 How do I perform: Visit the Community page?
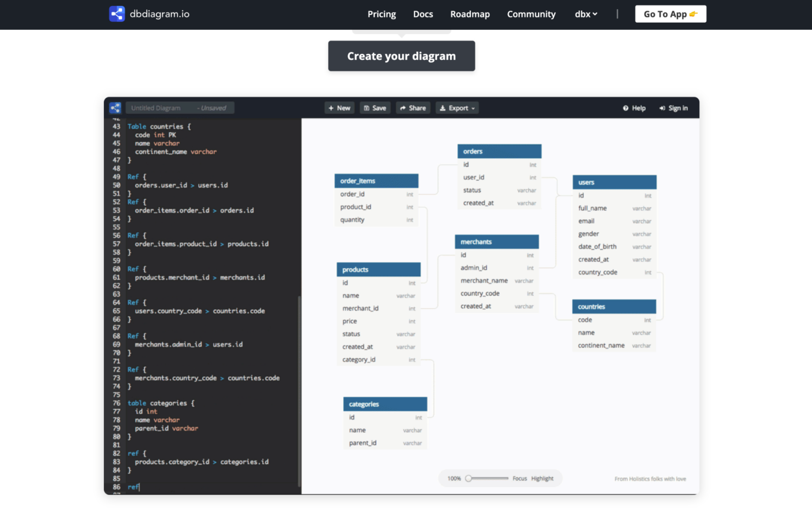[x=531, y=14]
